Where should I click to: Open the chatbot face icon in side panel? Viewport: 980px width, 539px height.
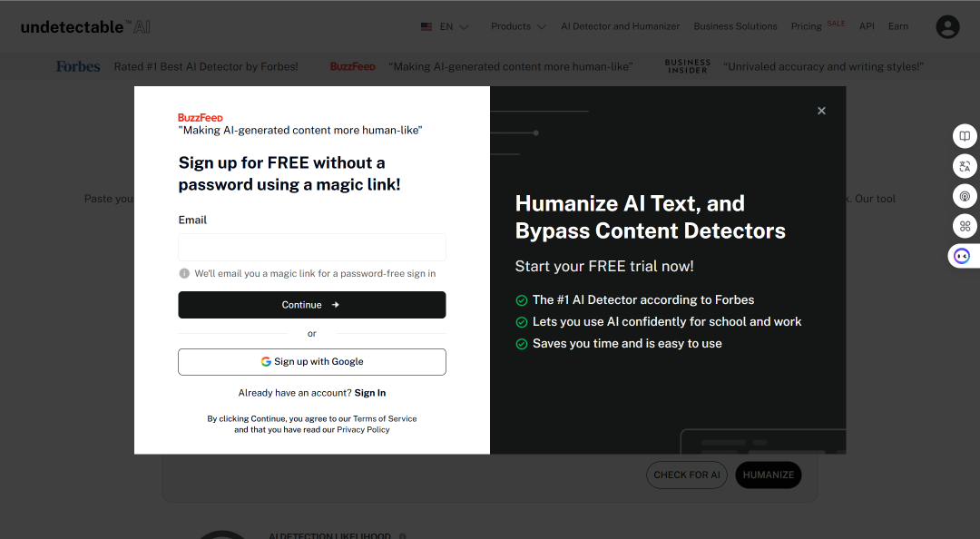click(963, 257)
